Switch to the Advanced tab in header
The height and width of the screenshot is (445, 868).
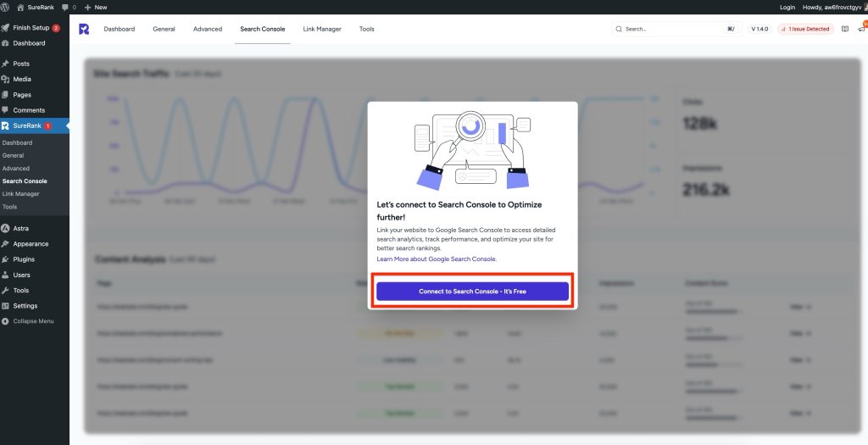(208, 29)
